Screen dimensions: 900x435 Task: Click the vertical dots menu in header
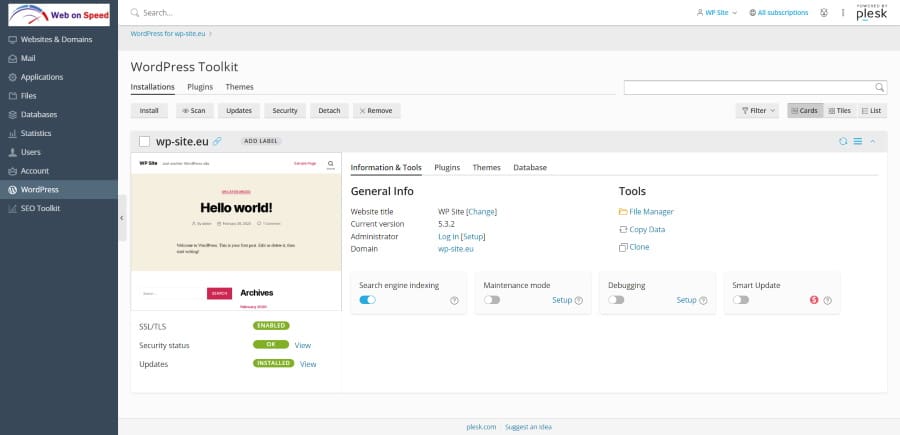tap(843, 13)
